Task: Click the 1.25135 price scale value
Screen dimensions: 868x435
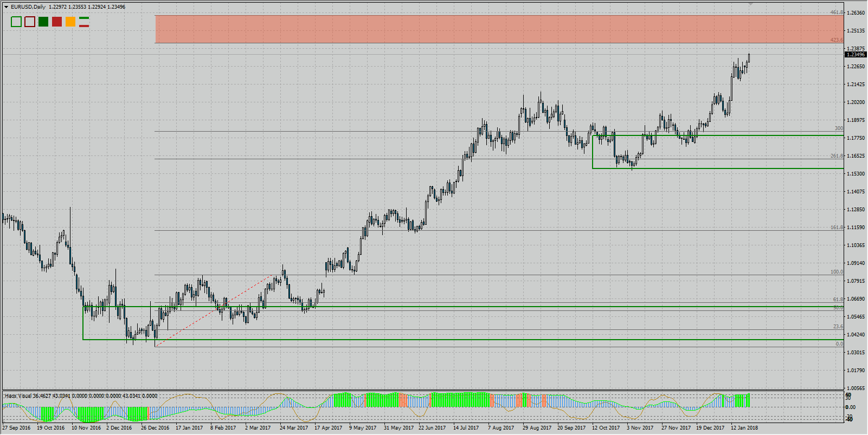Action: coord(856,31)
